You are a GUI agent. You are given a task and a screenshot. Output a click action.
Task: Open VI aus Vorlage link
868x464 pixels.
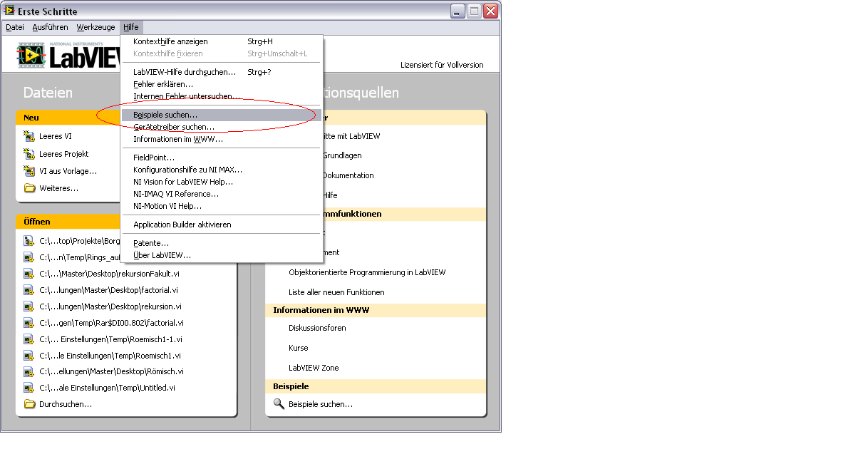click(68, 171)
